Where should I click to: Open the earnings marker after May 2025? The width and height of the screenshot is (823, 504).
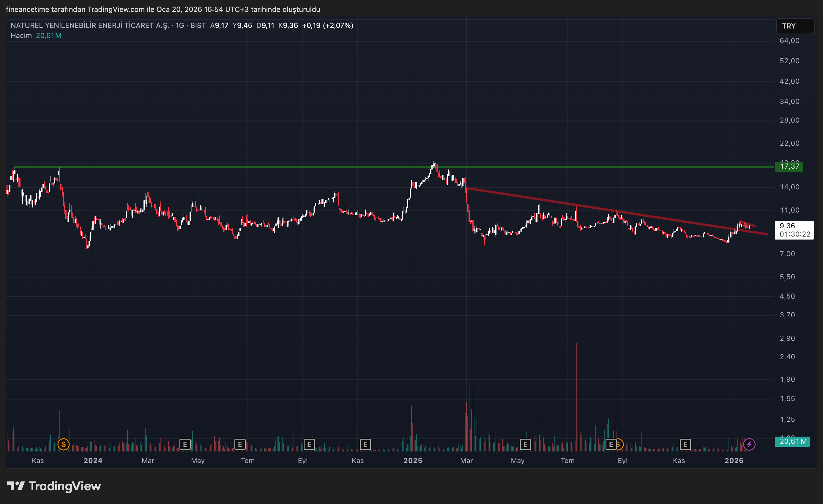click(525, 444)
